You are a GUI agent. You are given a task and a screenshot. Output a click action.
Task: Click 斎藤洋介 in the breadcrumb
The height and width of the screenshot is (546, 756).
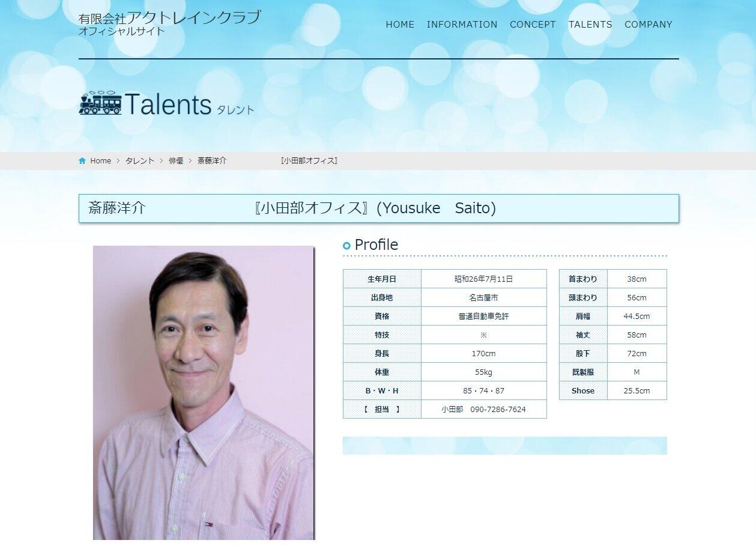pyautogui.click(x=211, y=160)
